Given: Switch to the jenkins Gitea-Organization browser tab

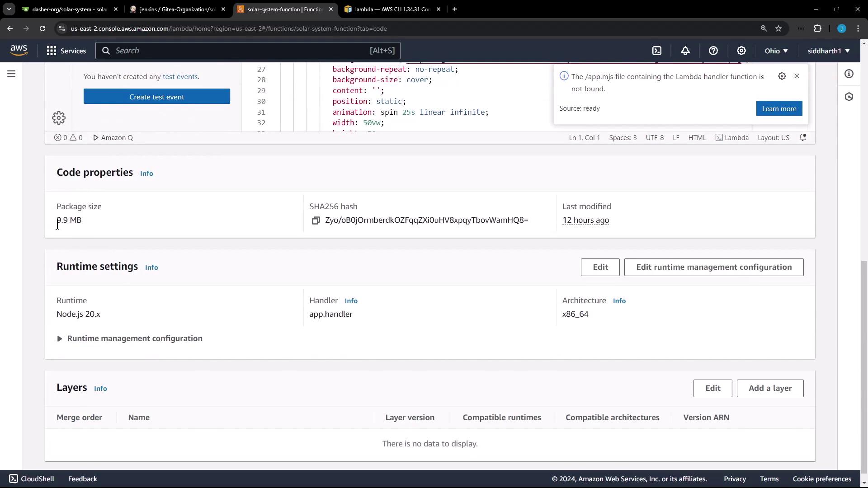Looking at the screenshot, I should click(177, 9).
